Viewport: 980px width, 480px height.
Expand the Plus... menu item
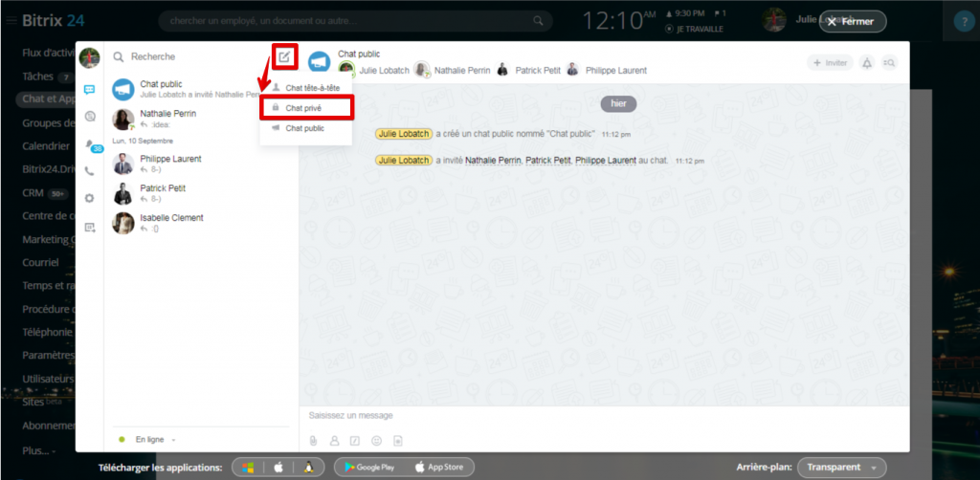pos(38,450)
